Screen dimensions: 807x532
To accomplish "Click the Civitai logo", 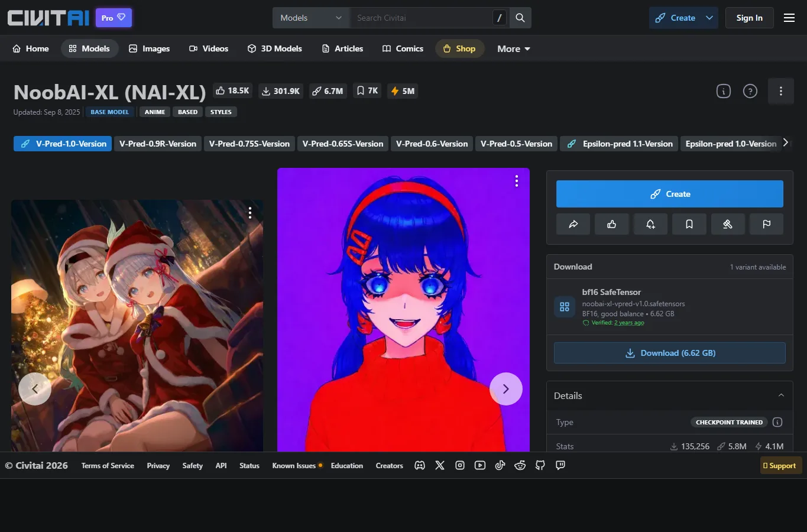I will (x=48, y=18).
